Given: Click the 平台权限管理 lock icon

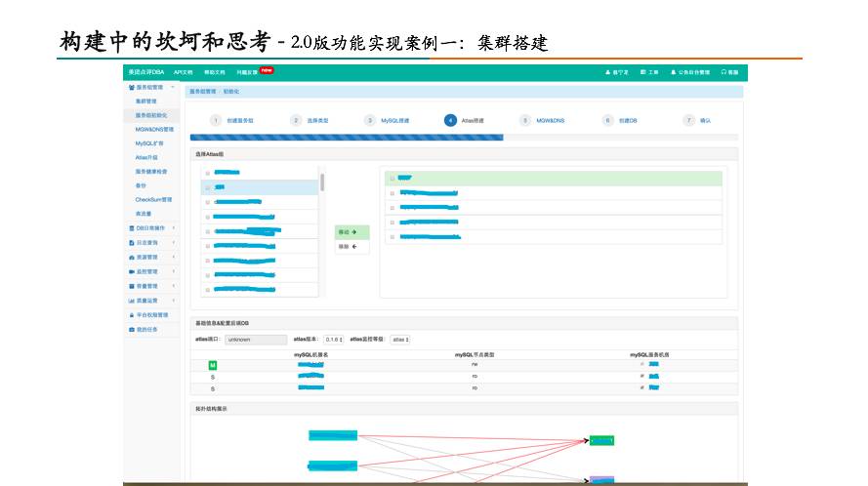Looking at the screenshot, I should pyautogui.click(x=131, y=315).
